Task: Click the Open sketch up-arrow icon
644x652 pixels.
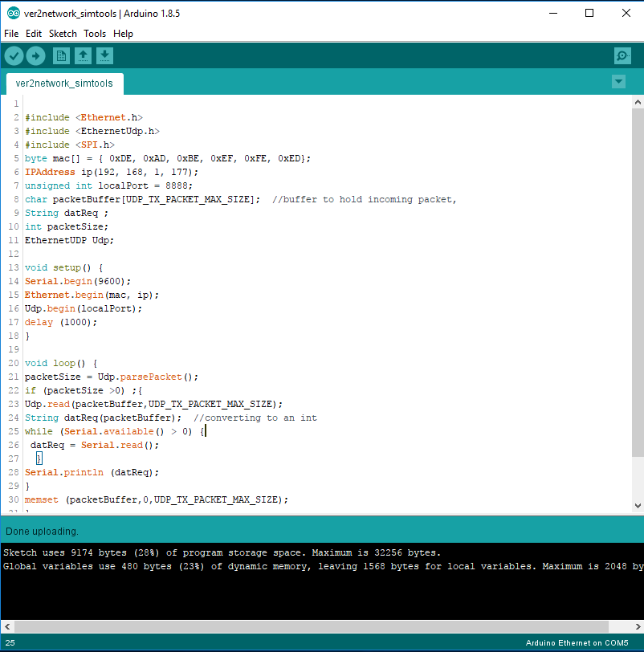Action: pos(84,55)
